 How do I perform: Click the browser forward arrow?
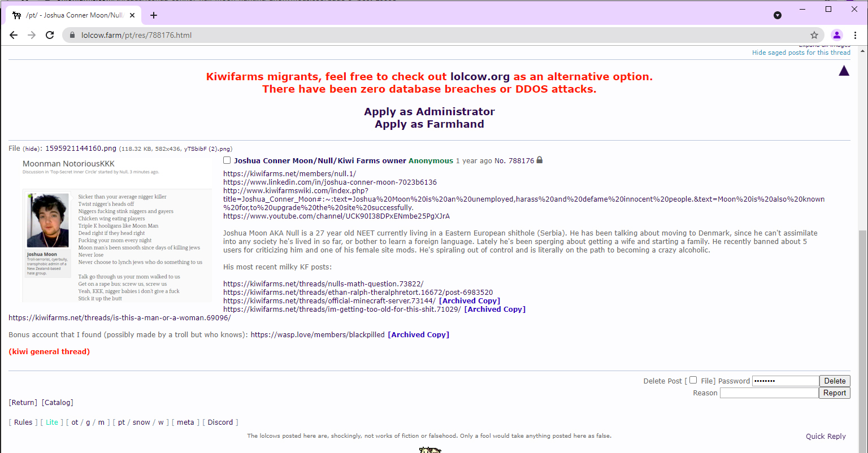(32, 35)
